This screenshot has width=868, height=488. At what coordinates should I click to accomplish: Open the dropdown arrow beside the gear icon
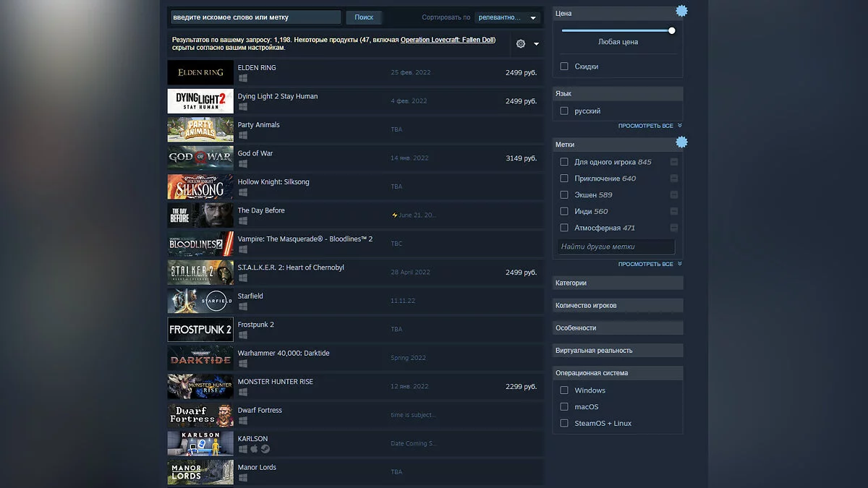(x=536, y=44)
